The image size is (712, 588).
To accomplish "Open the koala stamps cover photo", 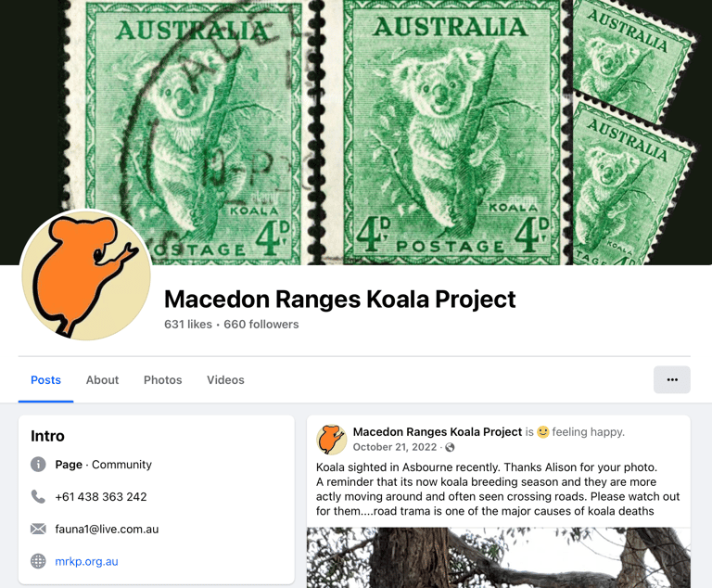I will coord(356,132).
